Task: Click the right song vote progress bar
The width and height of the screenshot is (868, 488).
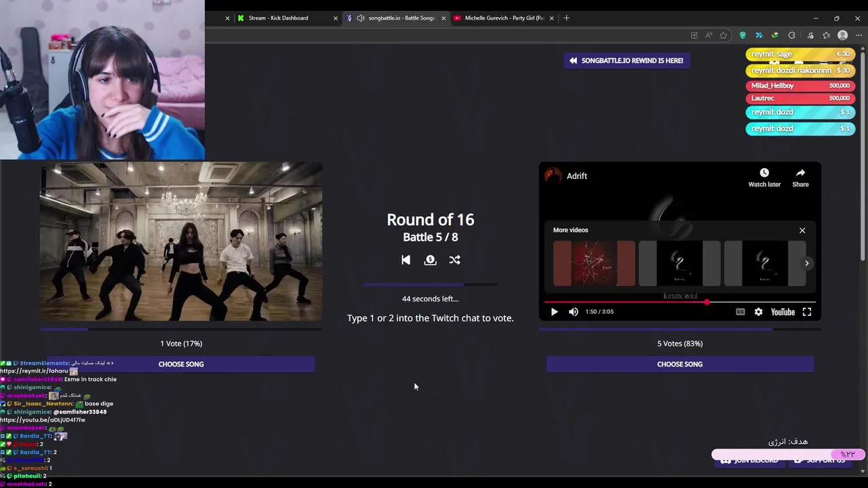Action: click(679, 329)
